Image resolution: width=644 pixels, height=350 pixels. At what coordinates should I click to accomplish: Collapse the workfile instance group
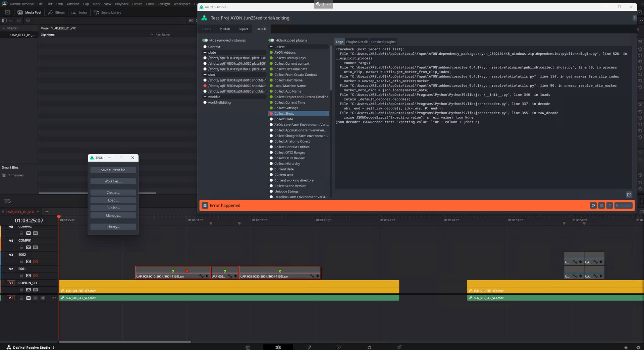(x=205, y=97)
